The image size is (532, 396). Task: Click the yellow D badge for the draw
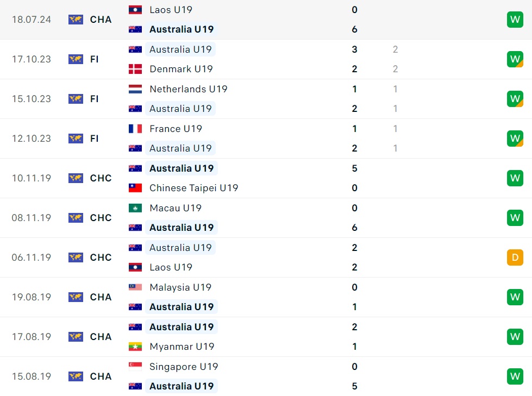[514, 257]
